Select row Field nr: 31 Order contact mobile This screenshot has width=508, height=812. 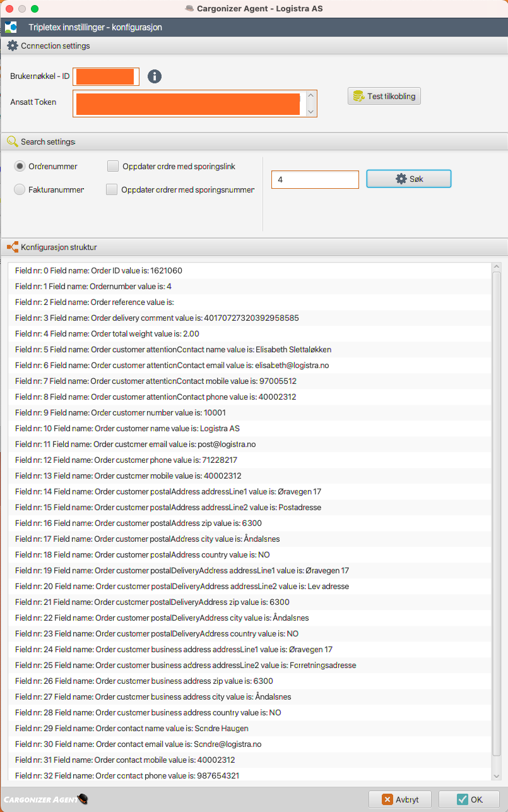coord(250,760)
